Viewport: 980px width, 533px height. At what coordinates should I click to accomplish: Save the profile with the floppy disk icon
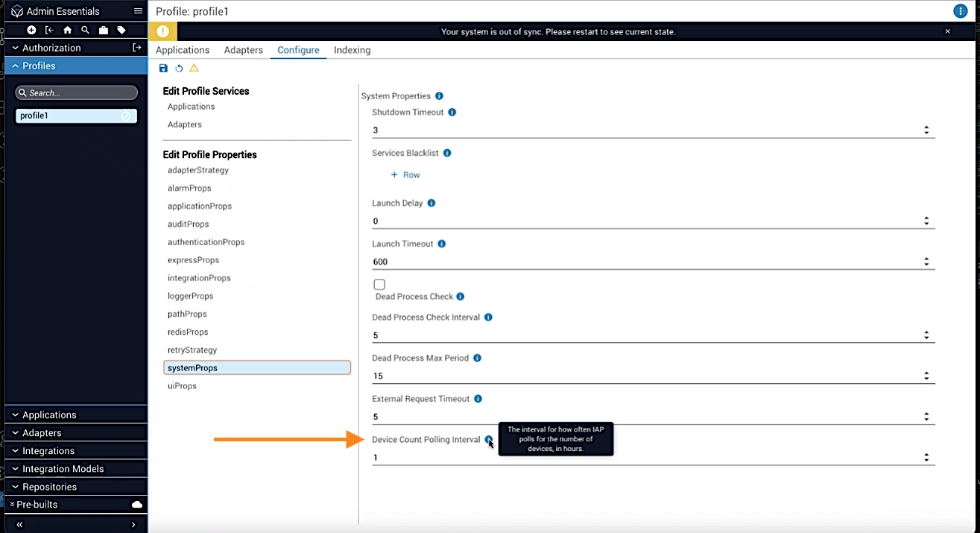(163, 69)
